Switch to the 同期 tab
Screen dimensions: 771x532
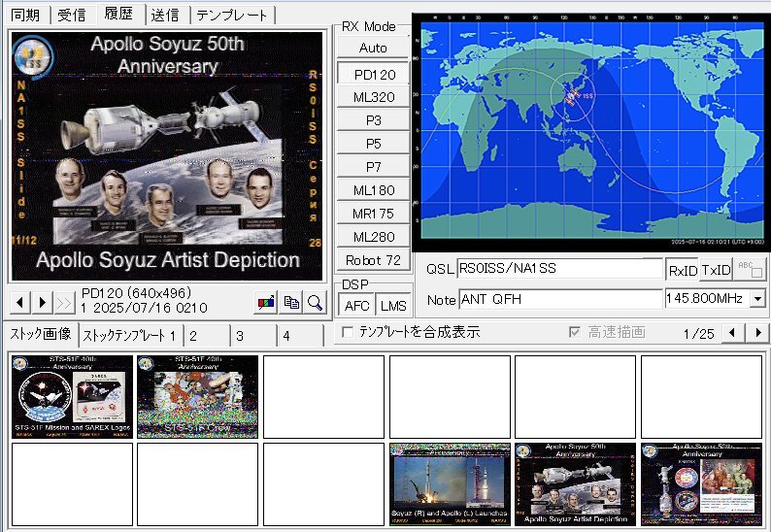click(25, 15)
